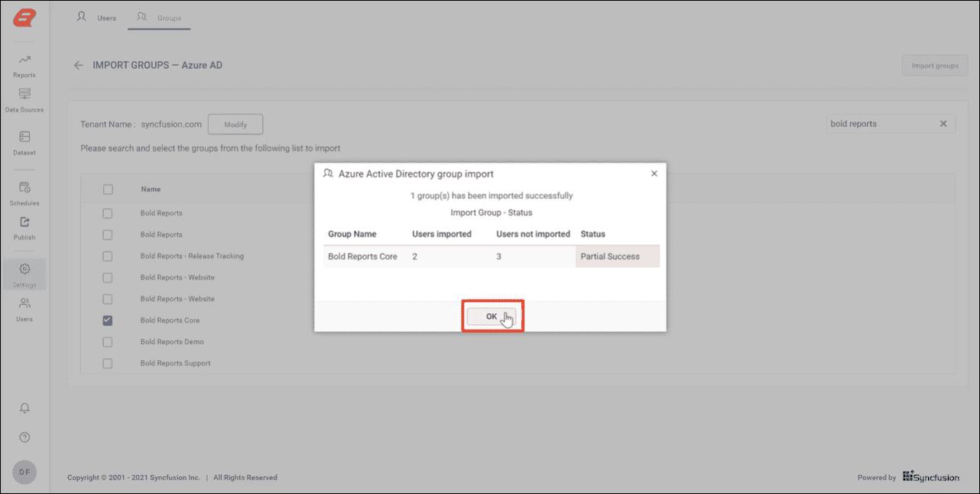Uncheck the Bold Reports Core group
This screenshot has width=980, height=494.
coord(108,320)
